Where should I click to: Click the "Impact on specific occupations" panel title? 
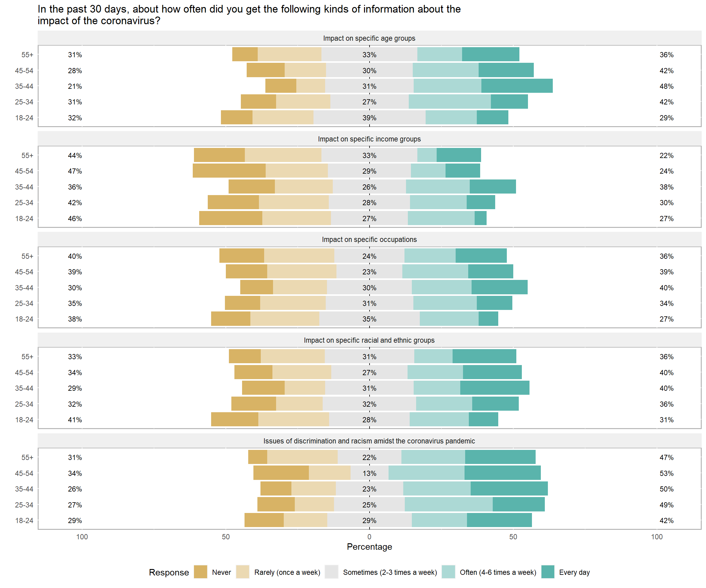coord(369,239)
